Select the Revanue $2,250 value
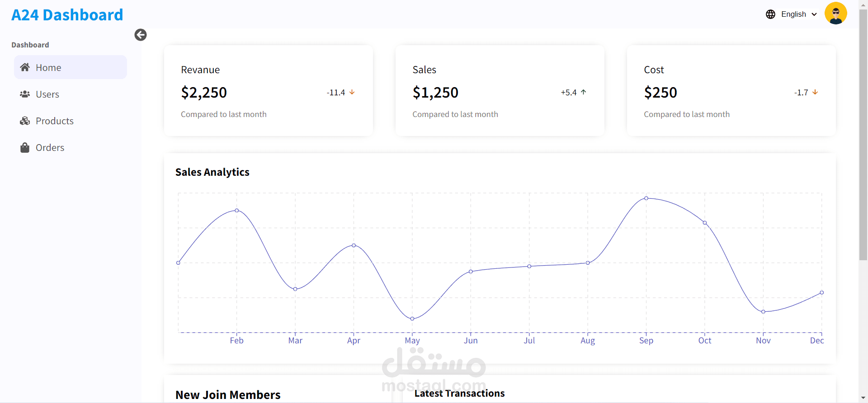868x403 pixels. click(204, 93)
